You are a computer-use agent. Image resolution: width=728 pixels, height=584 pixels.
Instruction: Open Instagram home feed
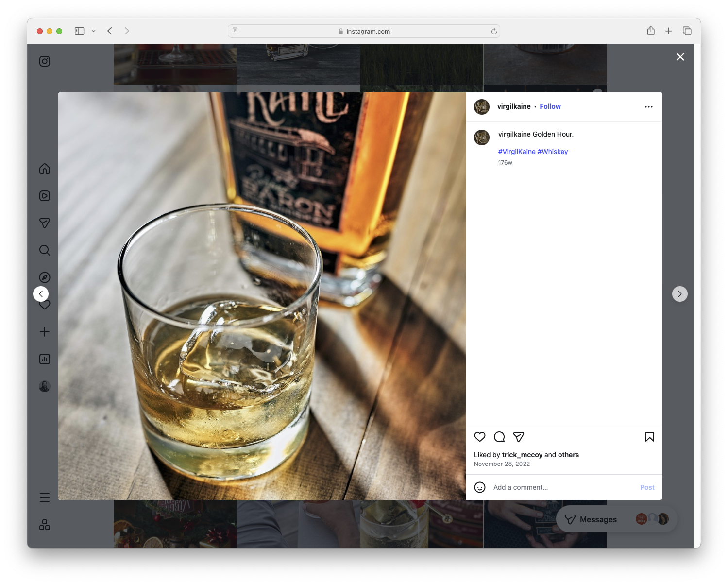[44, 169]
